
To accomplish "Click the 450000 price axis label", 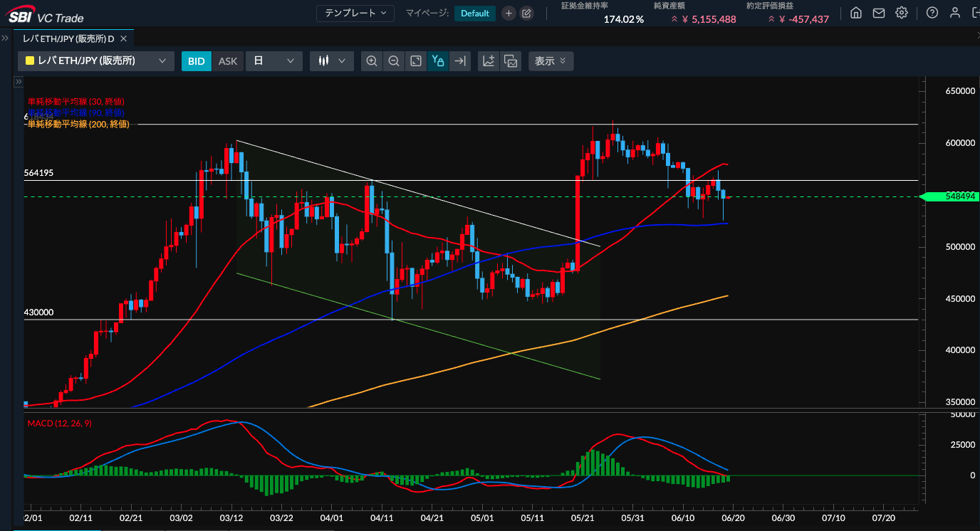I will pyautogui.click(x=960, y=299).
